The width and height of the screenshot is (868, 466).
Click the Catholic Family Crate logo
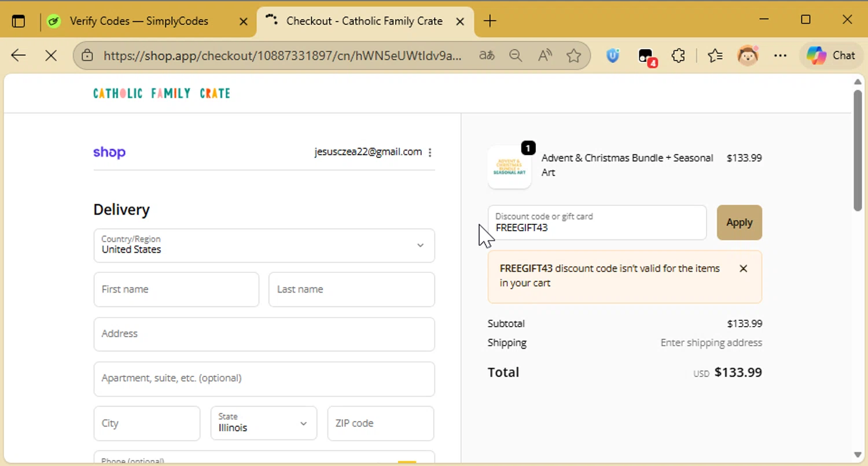[x=161, y=93]
